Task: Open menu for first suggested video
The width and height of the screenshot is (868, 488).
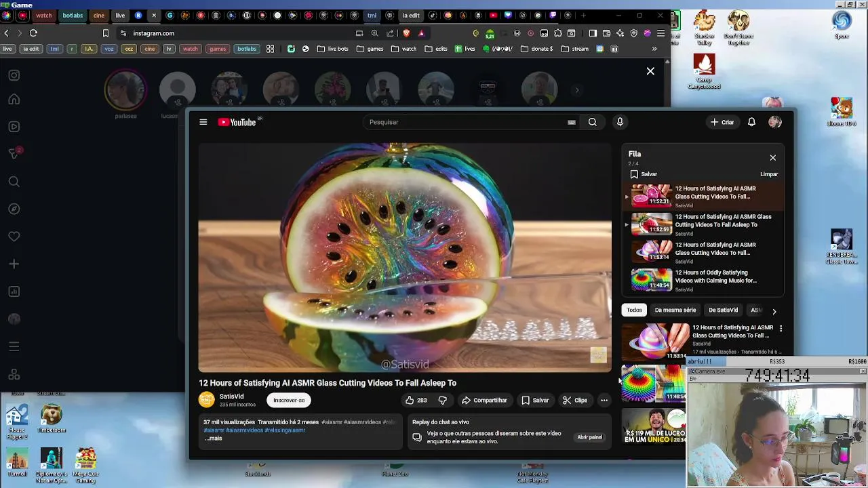Action: pyautogui.click(x=781, y=328)
